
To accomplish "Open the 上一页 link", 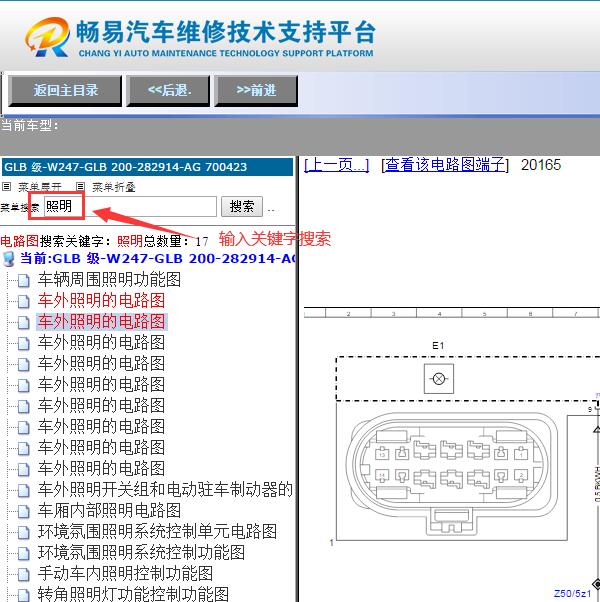I will [336, 165].
